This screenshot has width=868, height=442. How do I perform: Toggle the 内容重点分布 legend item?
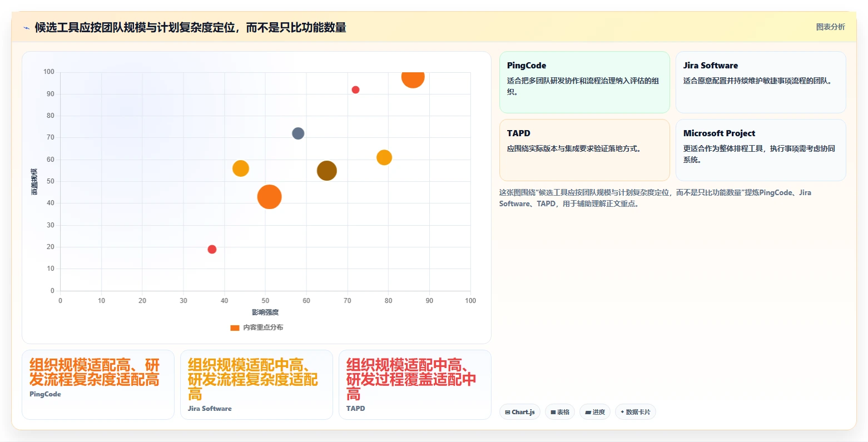tap(257, 327)
